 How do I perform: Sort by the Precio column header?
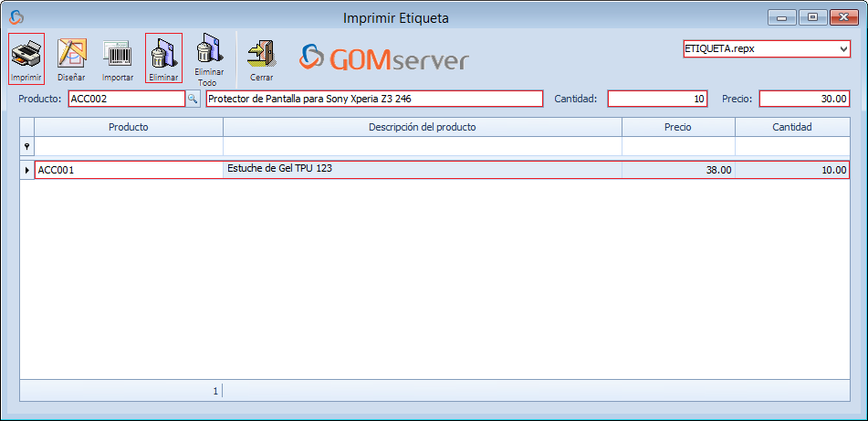678,127
